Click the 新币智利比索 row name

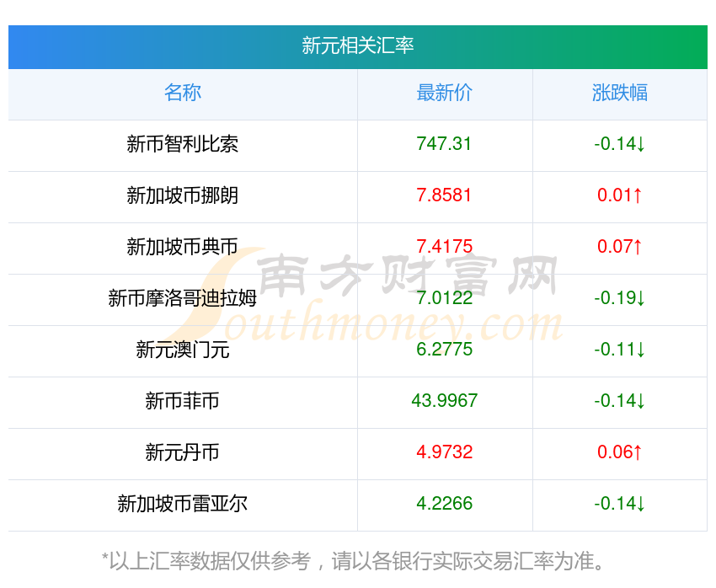pyautogui.click(x=183, y=144)
